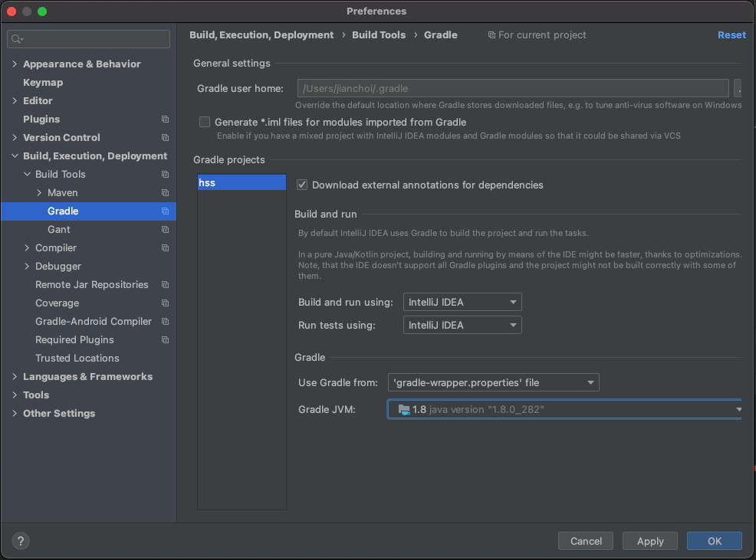Select 'Trusted Locations' in the sidebar
This screenshot has width=756, height=560.
click(x=77, y=358)
